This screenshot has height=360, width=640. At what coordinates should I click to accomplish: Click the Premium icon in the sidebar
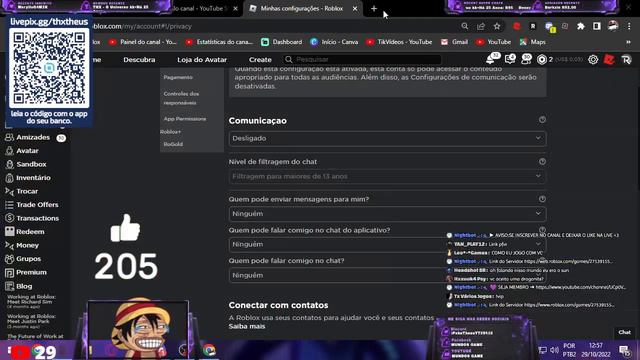(9, 273)
